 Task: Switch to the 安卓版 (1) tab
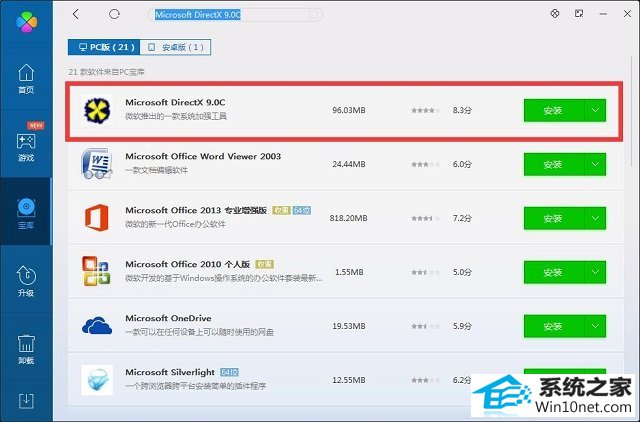(175, 47)
